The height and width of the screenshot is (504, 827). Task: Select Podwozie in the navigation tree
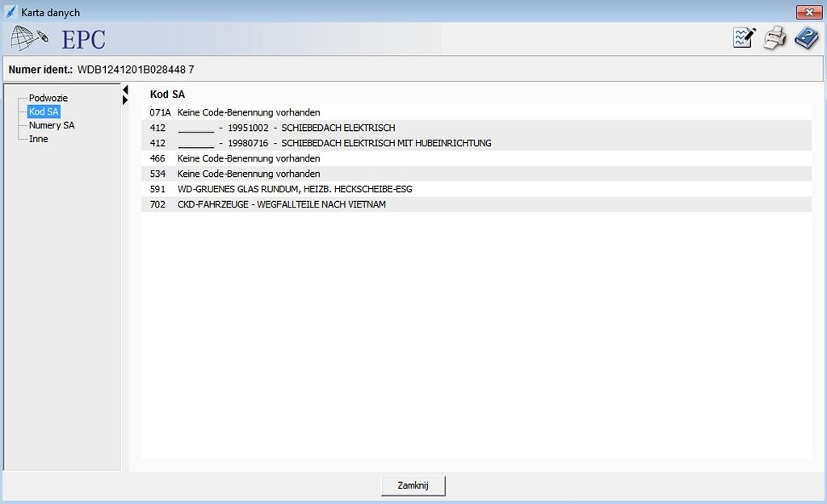pos(48,98)
